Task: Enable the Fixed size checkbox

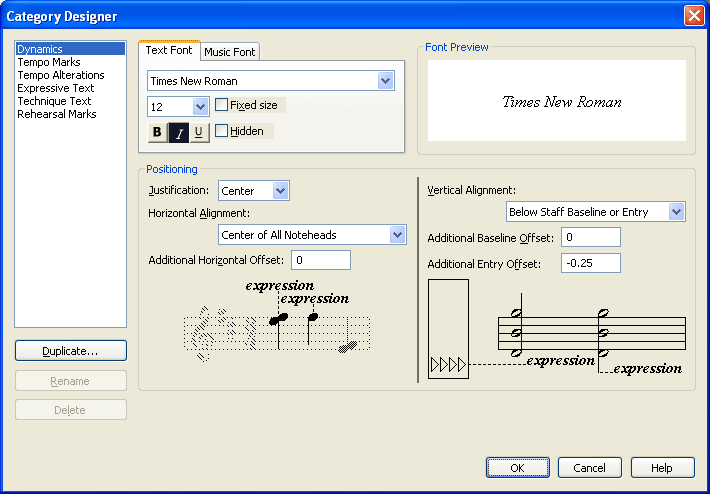Action: [x=222, y=105]
